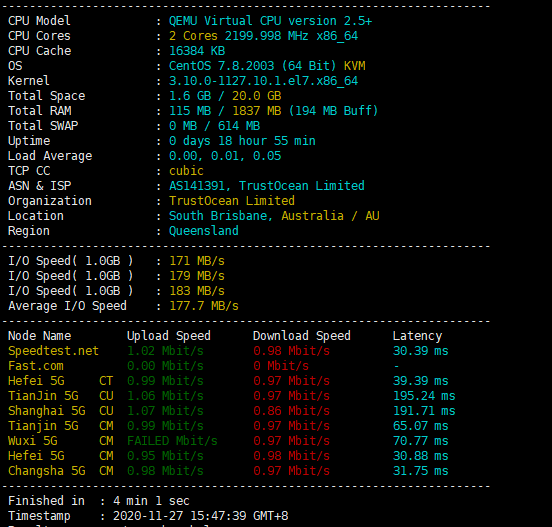552x527 pixels.
Task: Click the Latency column header
Action: click(417, 336)
